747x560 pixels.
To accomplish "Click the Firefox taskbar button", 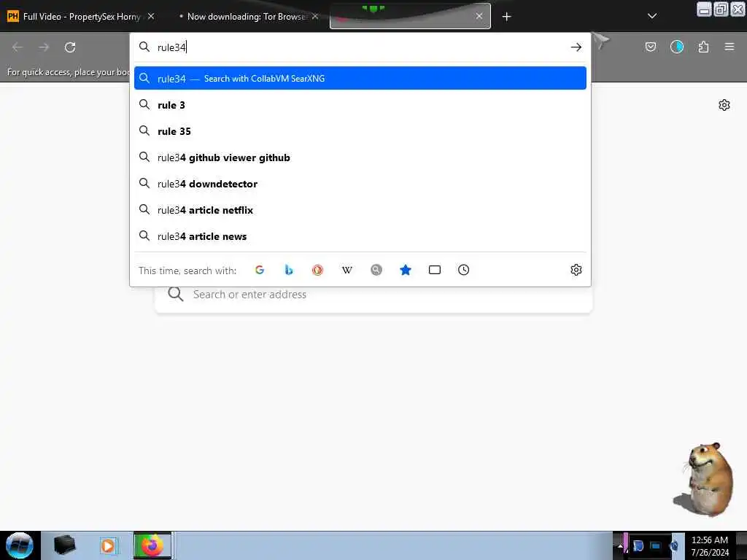I will point(152,545).
